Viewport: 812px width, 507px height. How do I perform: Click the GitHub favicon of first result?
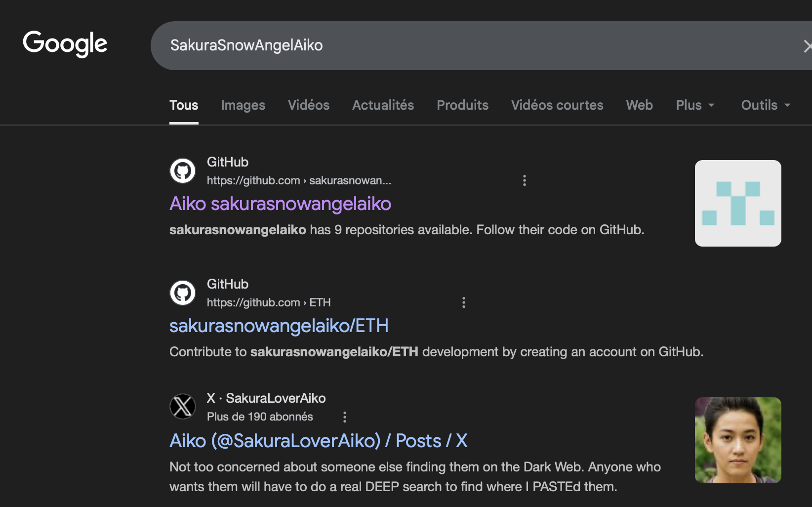pos(183,171)
